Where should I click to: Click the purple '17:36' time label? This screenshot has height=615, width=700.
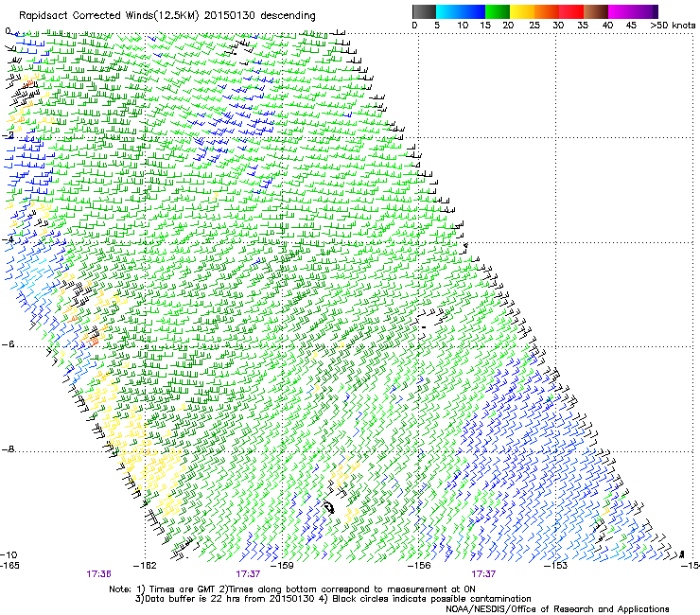click(99, 574)
